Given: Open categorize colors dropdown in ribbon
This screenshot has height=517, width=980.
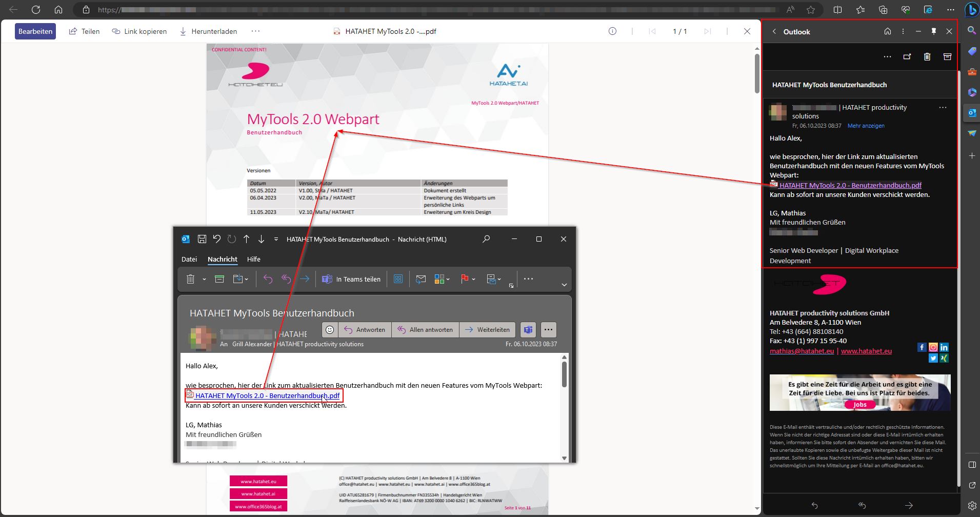Looking at the screenshot, I should click(x=442, y=279).
